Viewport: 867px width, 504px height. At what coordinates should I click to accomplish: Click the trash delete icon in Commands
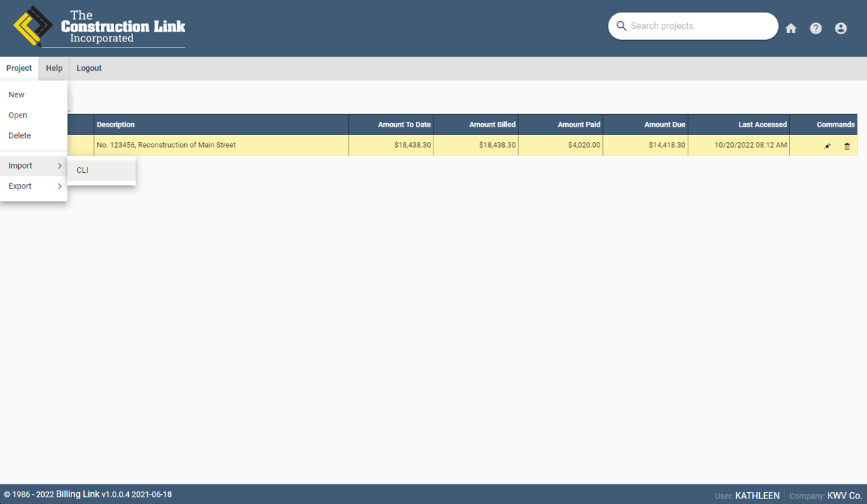847,146
